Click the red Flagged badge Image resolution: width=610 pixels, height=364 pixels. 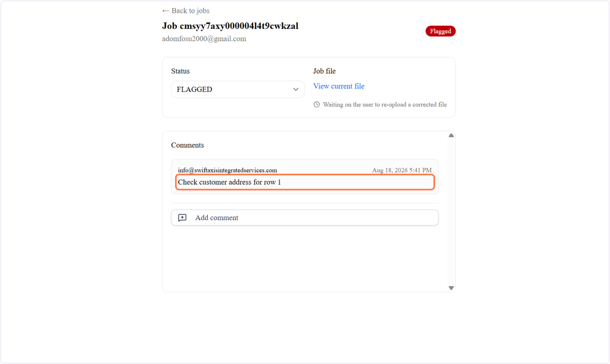click(441, 31)
